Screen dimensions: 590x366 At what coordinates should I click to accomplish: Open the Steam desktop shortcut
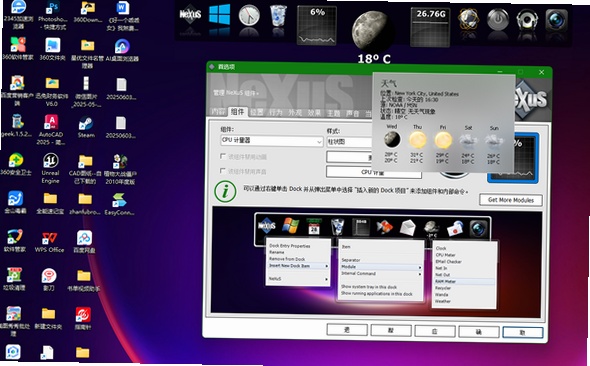coord(86,128)
